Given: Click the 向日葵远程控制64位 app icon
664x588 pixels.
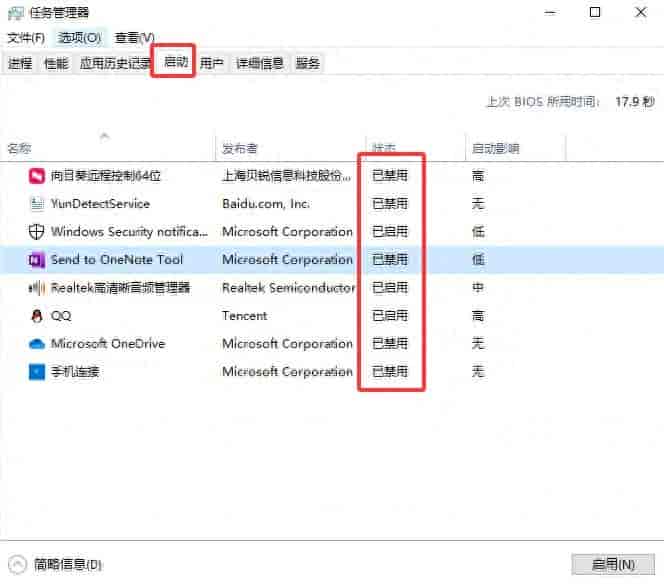Looking at the screenshot, I should pos(36,176).
